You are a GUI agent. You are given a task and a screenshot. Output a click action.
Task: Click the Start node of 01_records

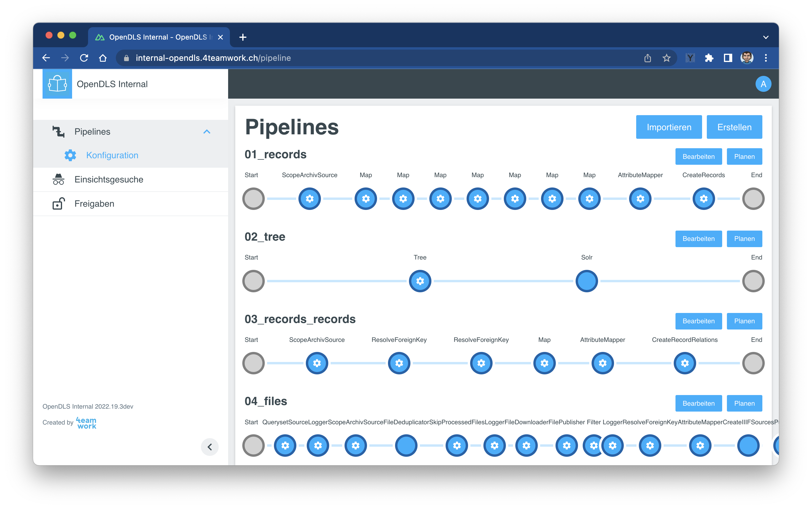[x=253, y=199]
